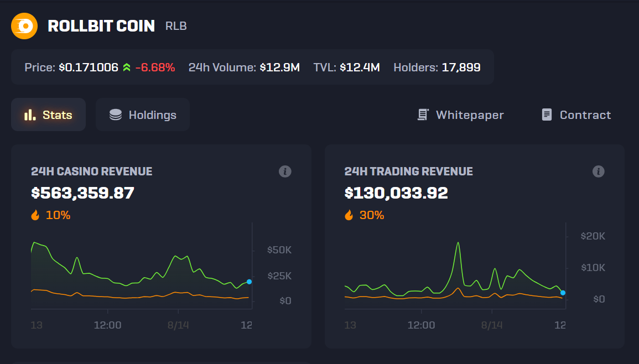This screenshot has width=639, height=364.
Task: Click the $25K axis label
Action: [x=279, y=276]
